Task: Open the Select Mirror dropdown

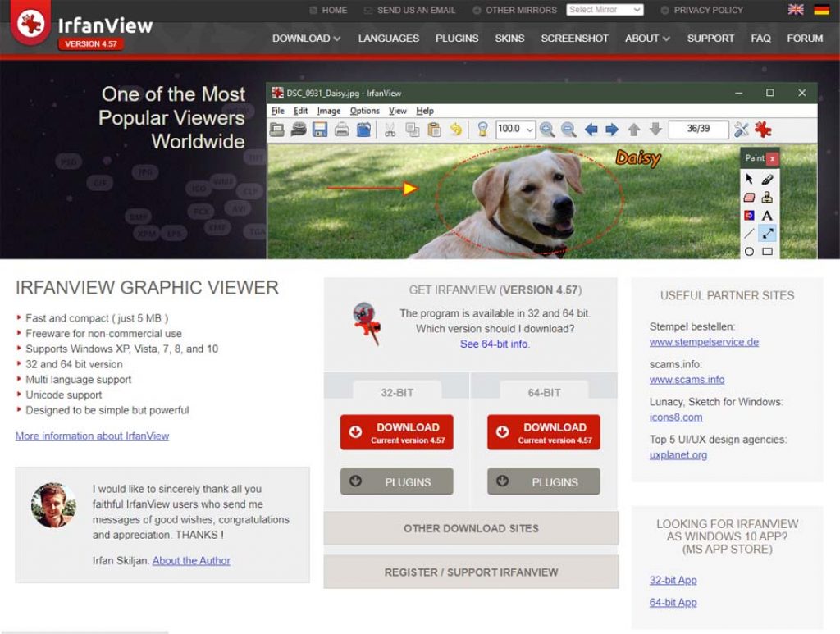Action: (605, 10)
